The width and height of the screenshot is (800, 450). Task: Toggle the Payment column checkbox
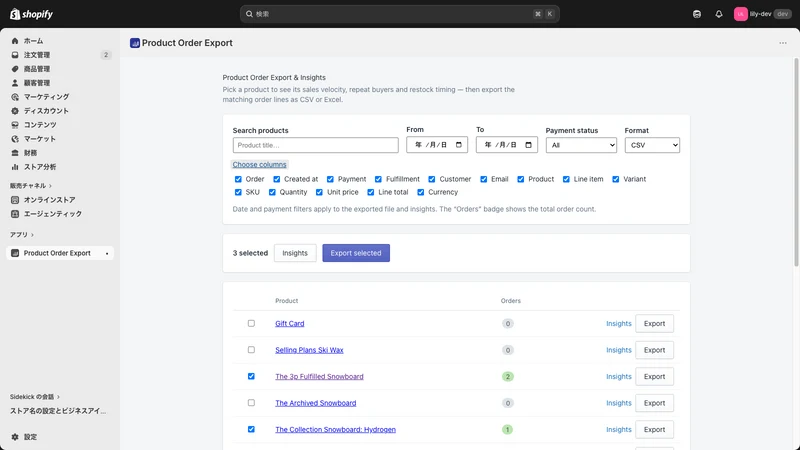click(x=330, y=179)
